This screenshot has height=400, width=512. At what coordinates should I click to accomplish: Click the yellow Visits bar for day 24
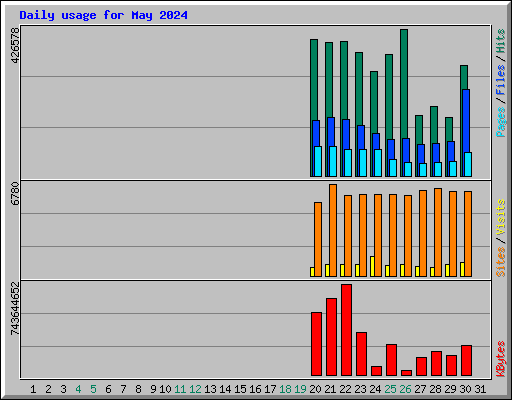[x=372, y=266]
